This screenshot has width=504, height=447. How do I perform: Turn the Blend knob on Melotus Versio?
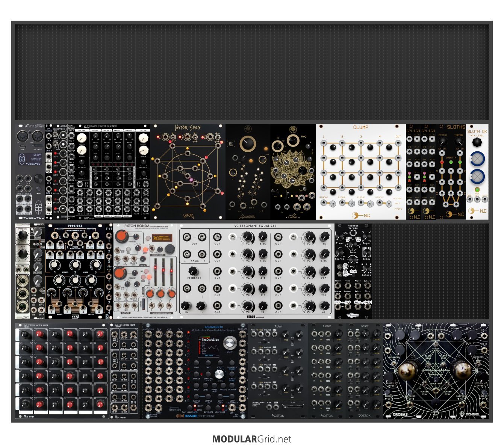(340, 237)
